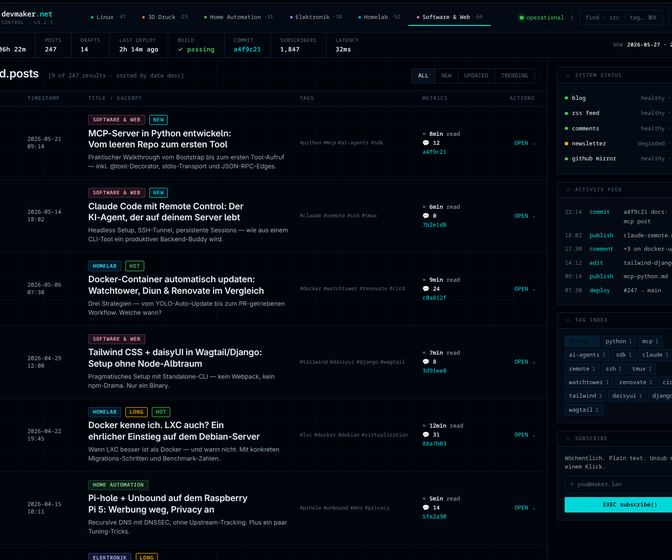
Task: Click the passing build checkmark icon
Action: pos(180,49)
